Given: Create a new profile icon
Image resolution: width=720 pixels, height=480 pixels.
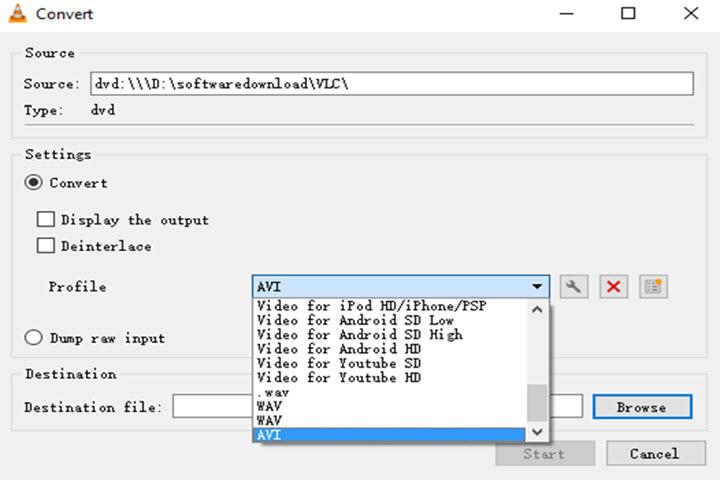Looking at the screenshot, I should pos(653,287).
